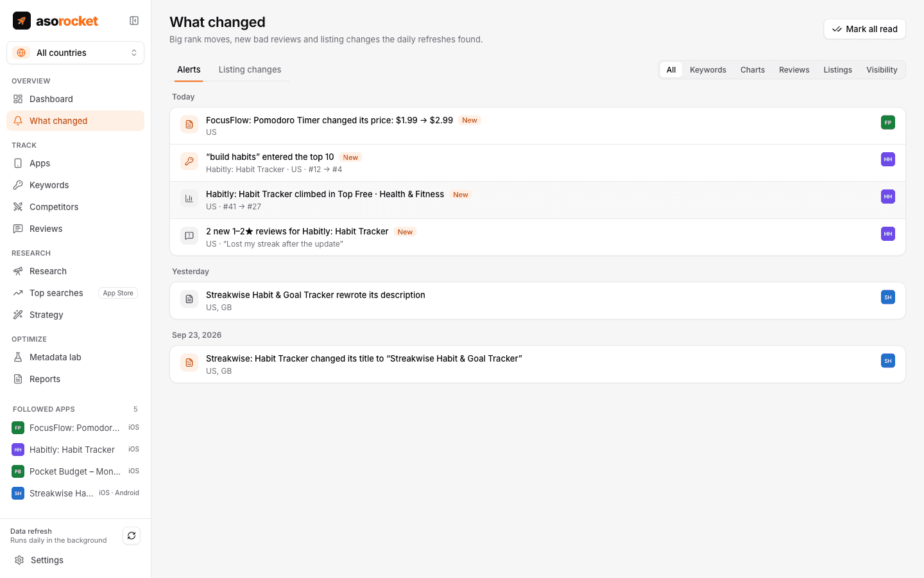This screenshot has width=924, height=578.
Task: Click App Store badge beside Top searches
Action: 118,293
